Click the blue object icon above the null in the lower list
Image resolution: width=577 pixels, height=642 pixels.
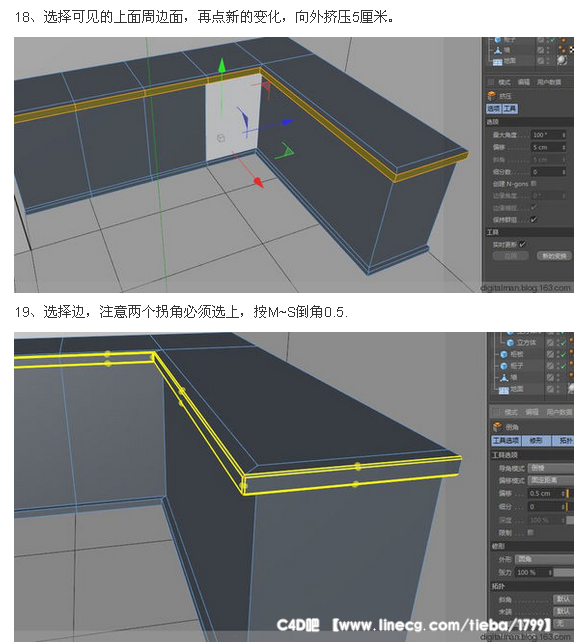(504, 366)
